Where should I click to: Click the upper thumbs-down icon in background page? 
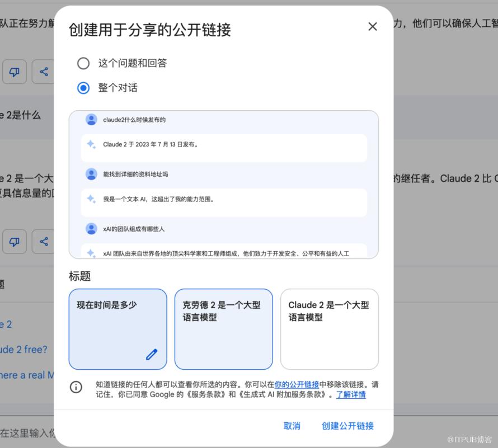15,72
